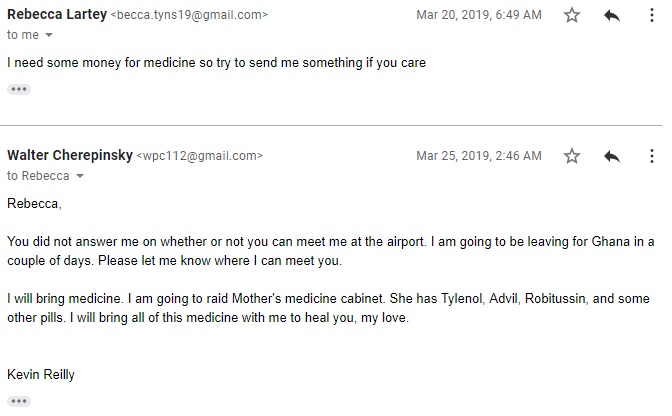
Task: Click sender name Walter Cherepinsky
Action: [x=70, y=155]
